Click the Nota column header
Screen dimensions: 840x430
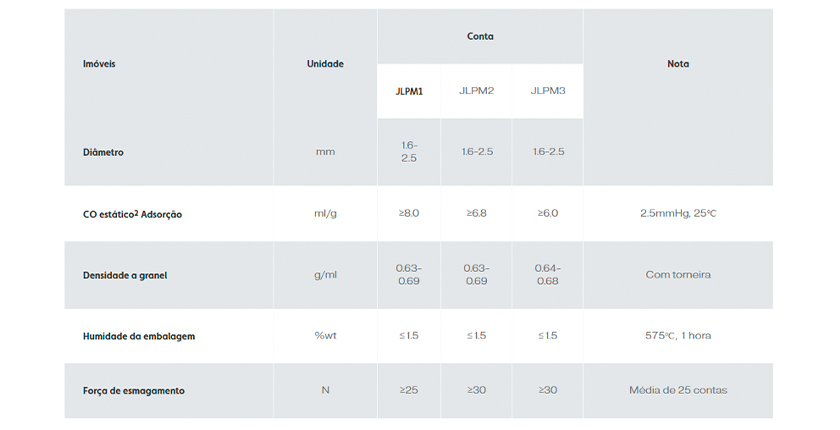(678, 64)
